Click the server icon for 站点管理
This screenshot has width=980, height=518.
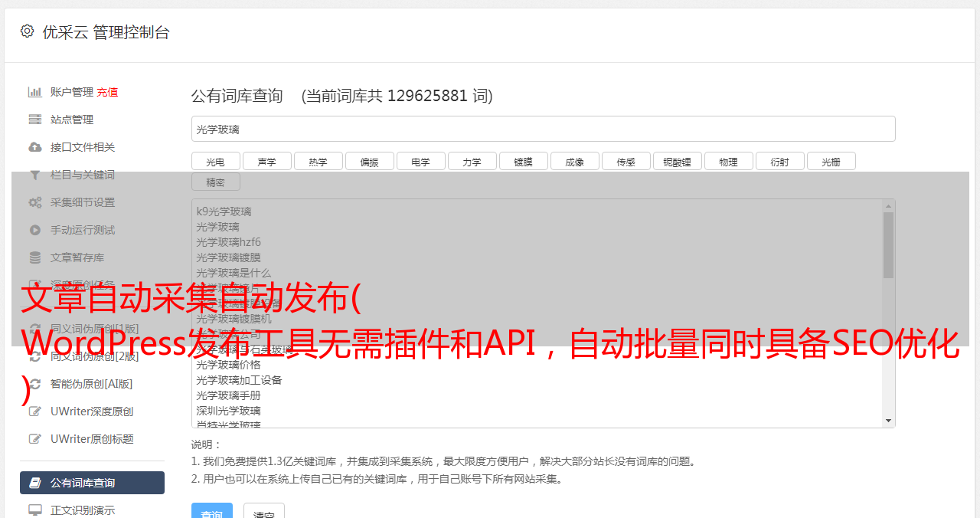[x=35, y=120]
